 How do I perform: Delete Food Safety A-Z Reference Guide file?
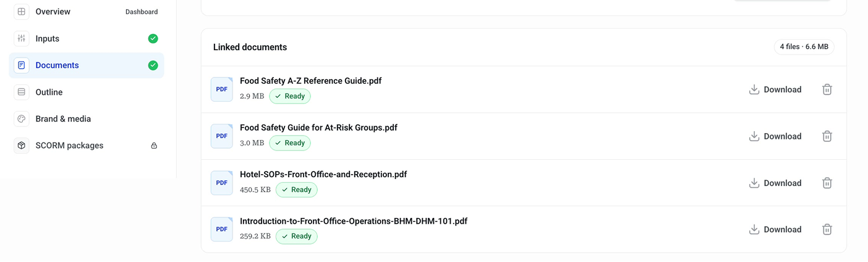[x=827, y=89]
